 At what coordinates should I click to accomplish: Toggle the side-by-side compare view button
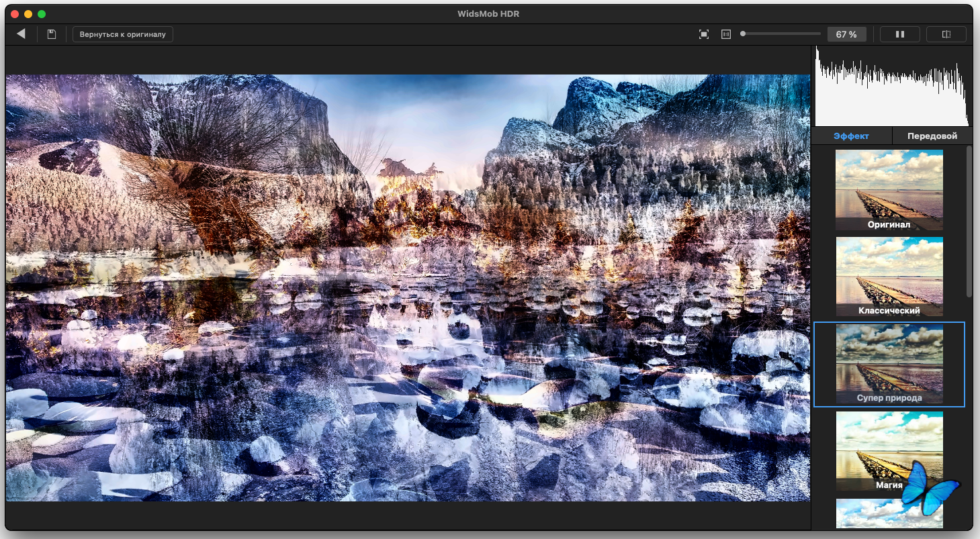(899, 34)
